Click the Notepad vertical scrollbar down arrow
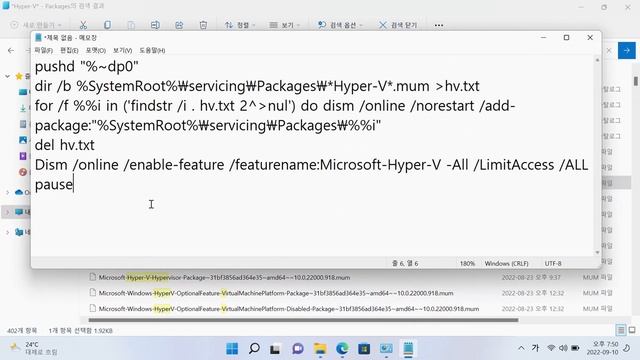 tap(598, 253)
